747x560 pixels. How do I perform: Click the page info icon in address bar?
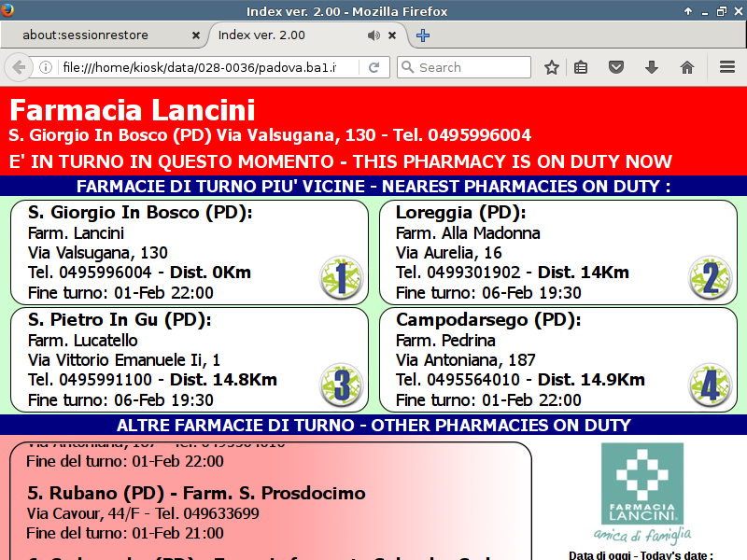pos(45,67)
